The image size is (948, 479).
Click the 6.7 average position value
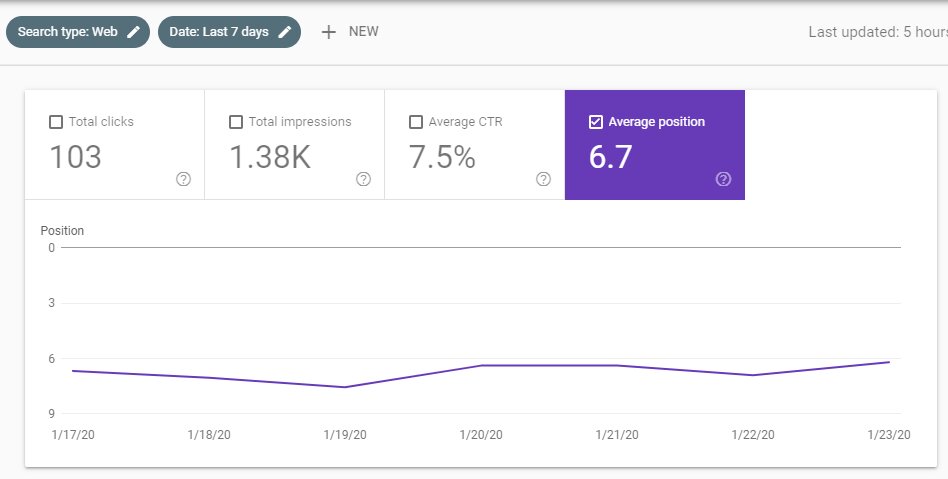coord(611,157)
